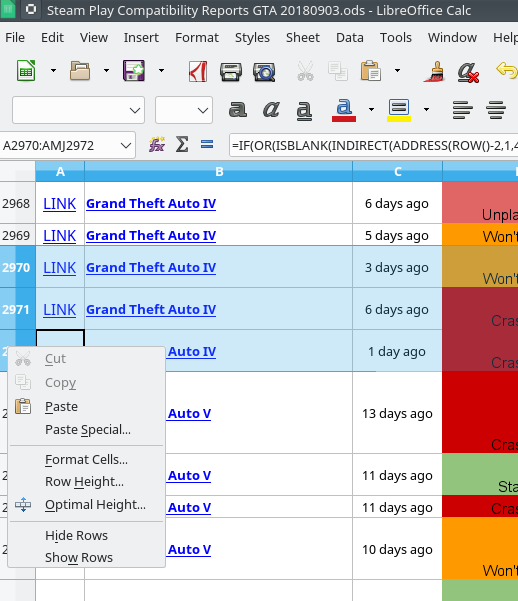
Task: Open Function Wizard icon
Action: (157, 145)
